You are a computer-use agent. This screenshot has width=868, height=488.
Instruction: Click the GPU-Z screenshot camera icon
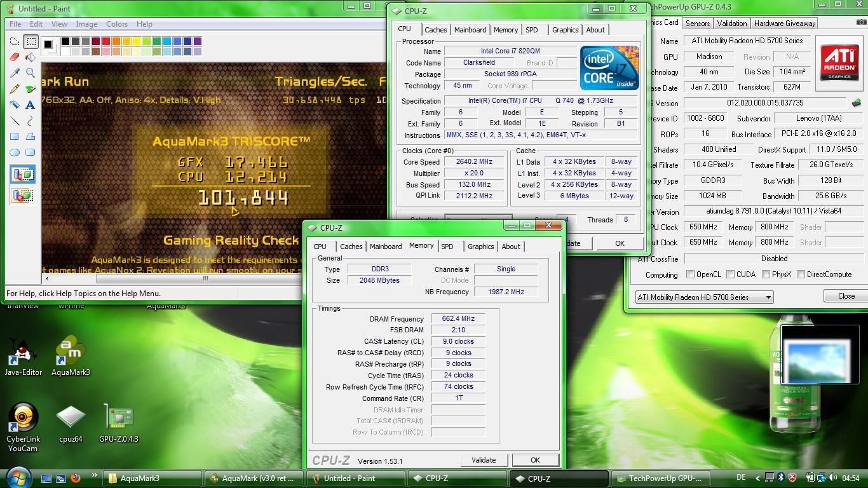[x=861, y=22]
